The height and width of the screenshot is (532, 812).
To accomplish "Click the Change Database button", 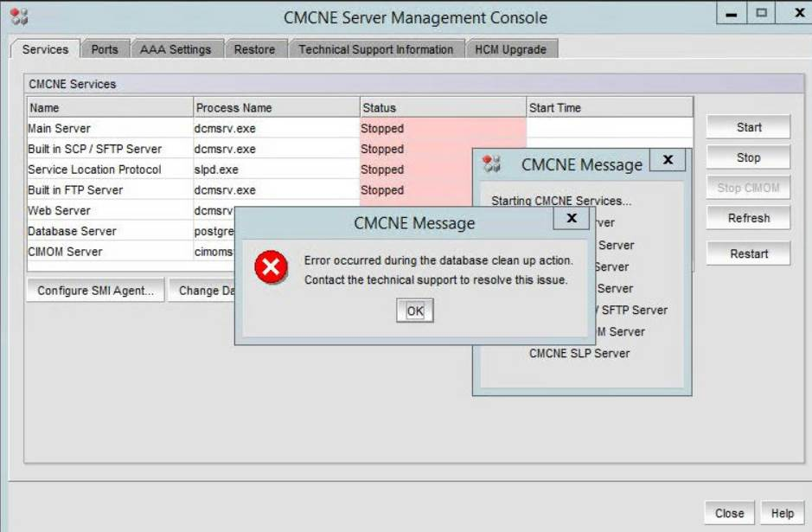I will (205, 291).
